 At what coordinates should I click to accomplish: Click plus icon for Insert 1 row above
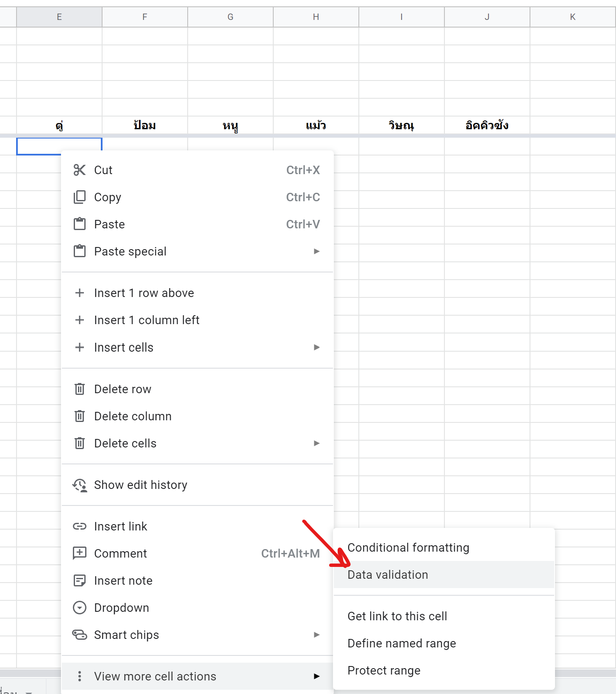tap(80, 293)
